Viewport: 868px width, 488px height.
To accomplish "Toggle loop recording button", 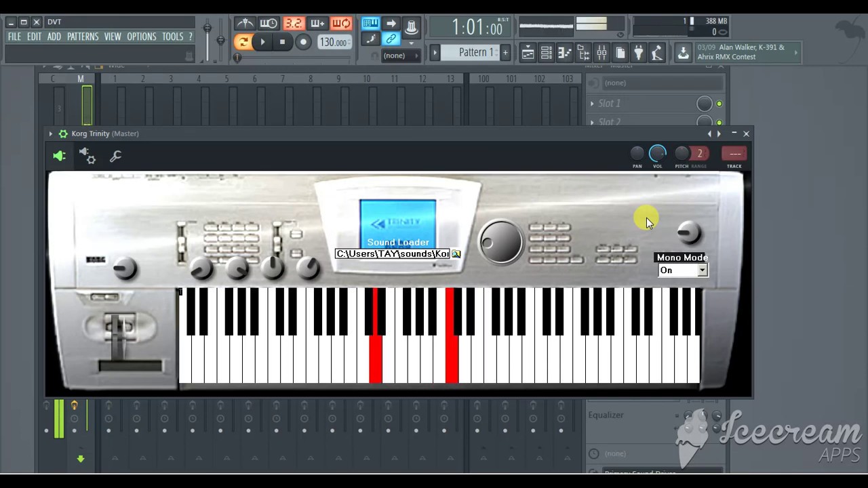I will pyautogui.click(x=341, y=24).
